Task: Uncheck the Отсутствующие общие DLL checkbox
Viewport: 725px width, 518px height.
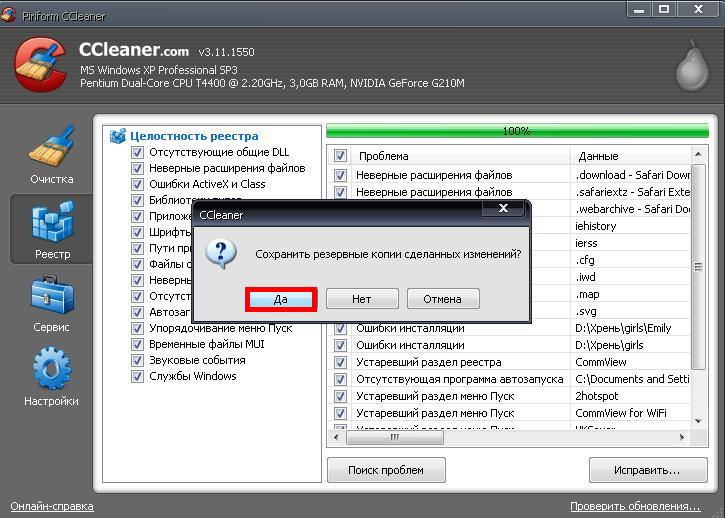Action: click(138, 153)
